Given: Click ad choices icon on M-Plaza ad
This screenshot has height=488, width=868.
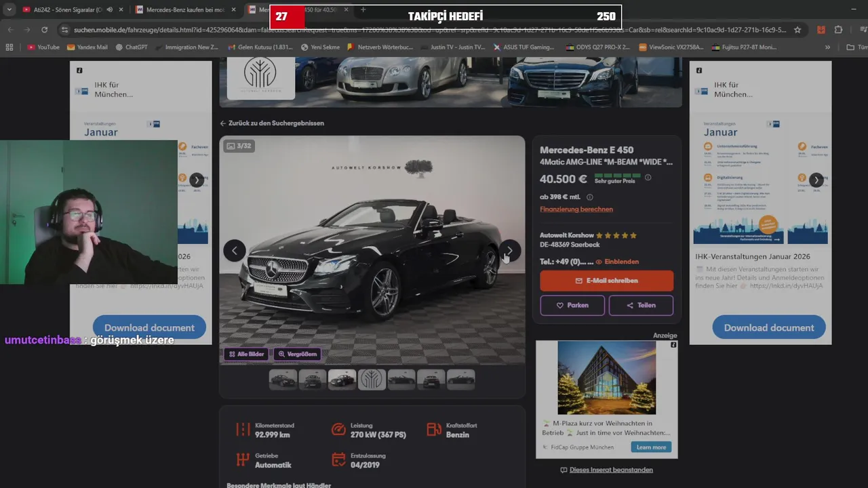Looking at the screenshot, I should (x=673, y=345).
